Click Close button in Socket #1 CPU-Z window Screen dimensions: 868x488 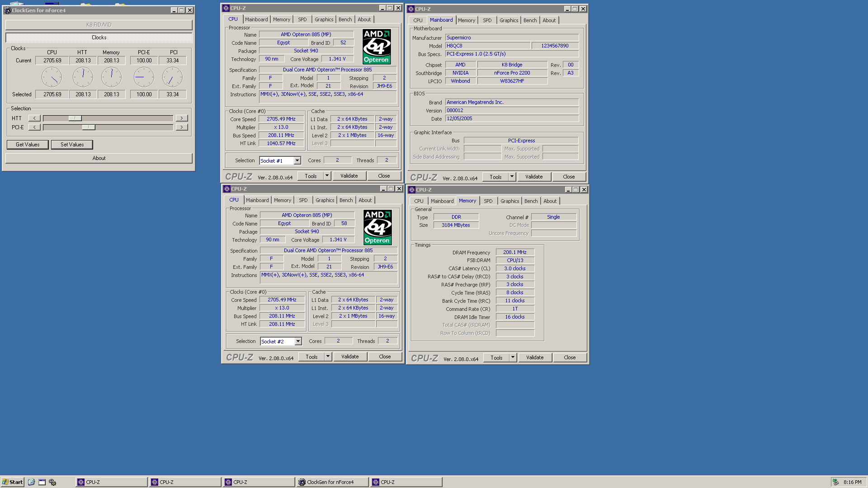(384, 176)
